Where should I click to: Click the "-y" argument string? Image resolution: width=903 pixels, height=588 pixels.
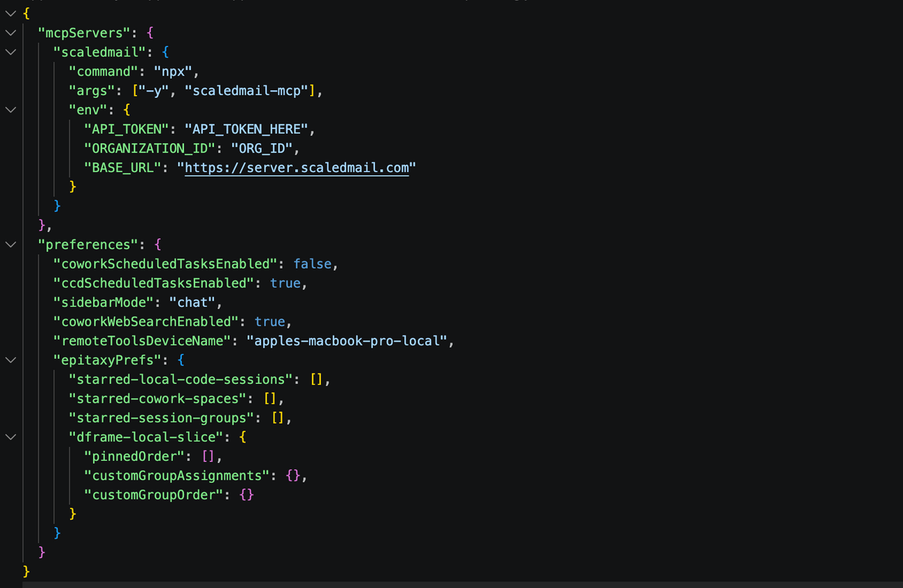(x=154, y=90)
